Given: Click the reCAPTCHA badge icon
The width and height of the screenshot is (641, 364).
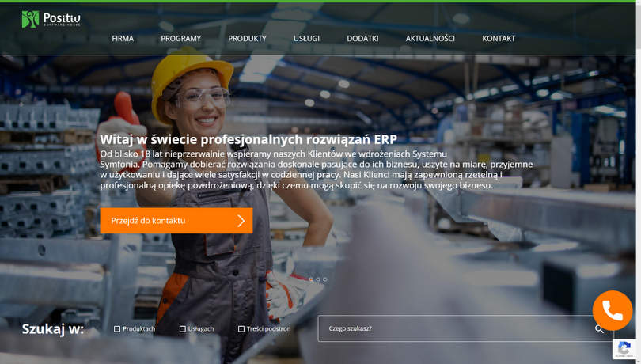Looking at the screenshot, I should click(x=624, y=349).
